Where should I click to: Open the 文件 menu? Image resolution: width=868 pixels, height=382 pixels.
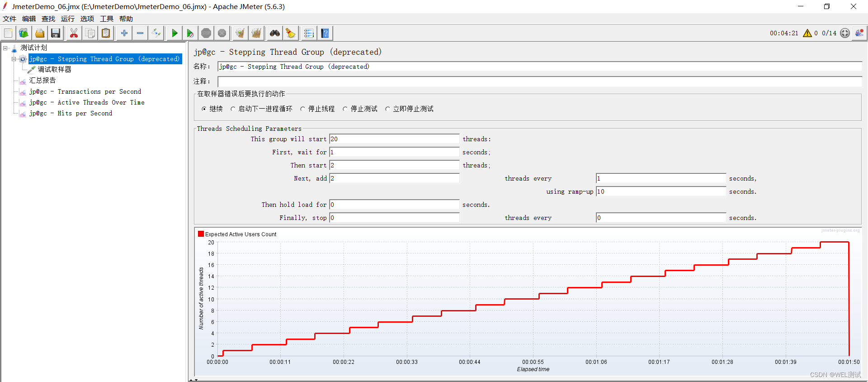pos(9,19)
